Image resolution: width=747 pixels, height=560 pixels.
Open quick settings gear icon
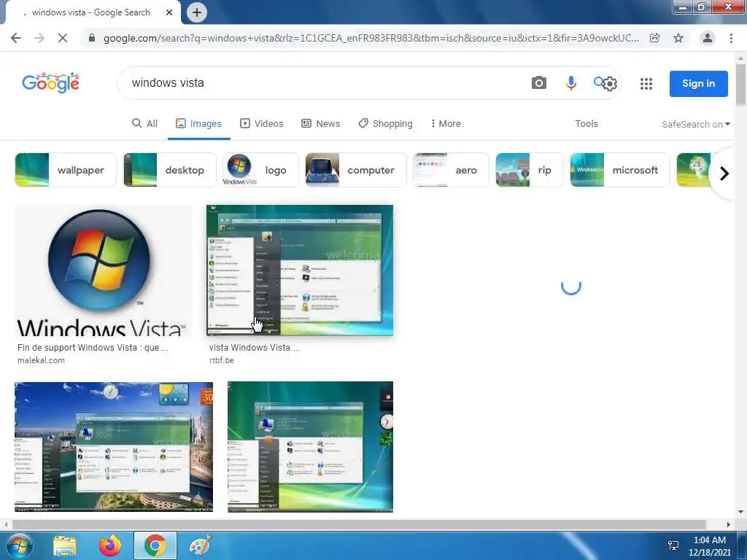pyautogui.click(x=609, y=84)
